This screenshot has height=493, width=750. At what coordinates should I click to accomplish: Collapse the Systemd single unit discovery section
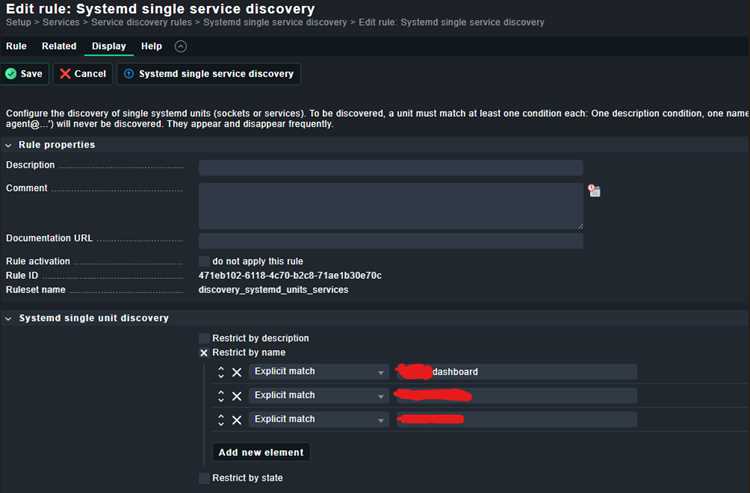point(8,318)
